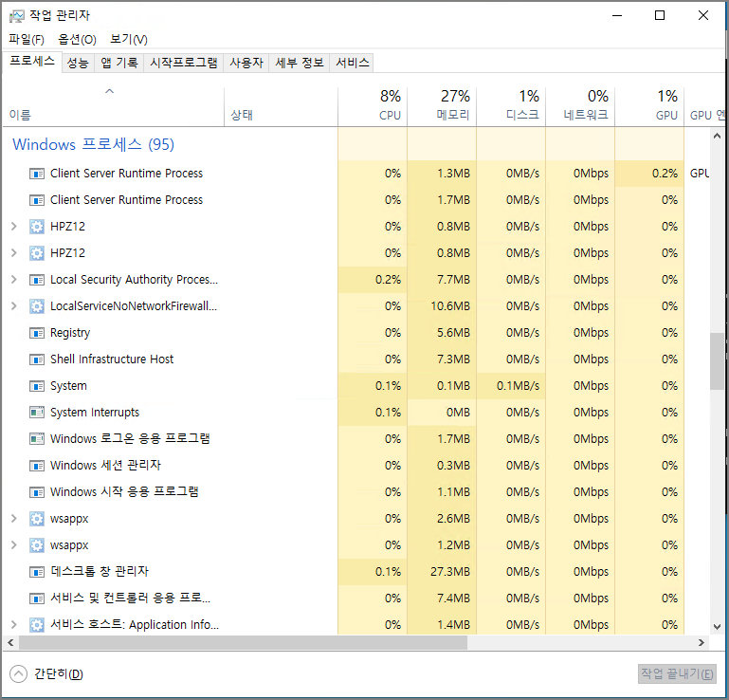The image size is (729, 700).
Task: Select the Windows 세션 관리자 row name
Action: [105, 466]
